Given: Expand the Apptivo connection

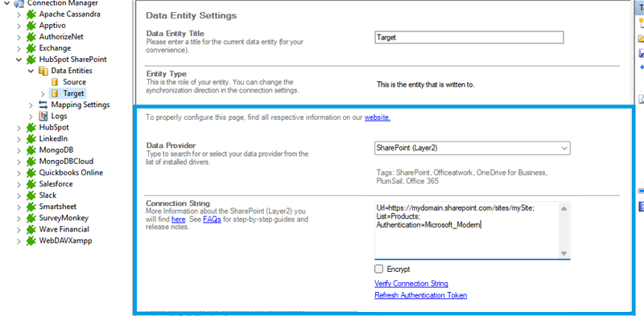Looking at the screenshot, I should pos(19,26).
